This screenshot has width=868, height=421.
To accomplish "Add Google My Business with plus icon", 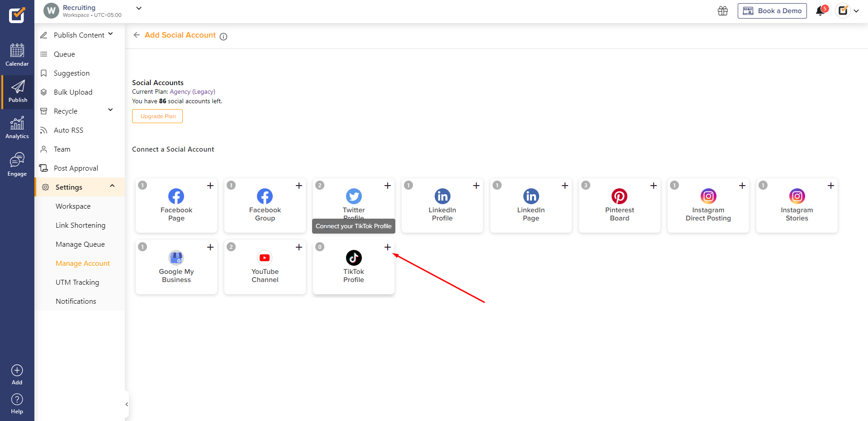I will (210, 247).
